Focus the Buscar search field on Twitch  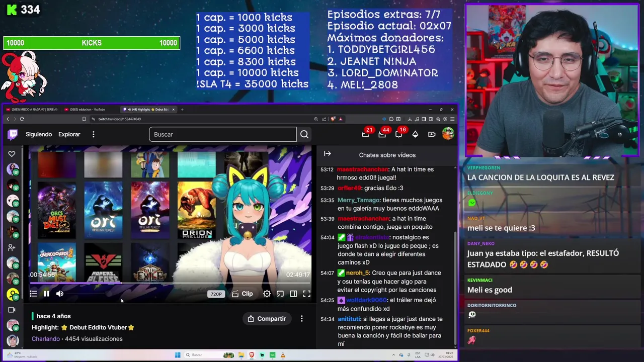(222, 134)
